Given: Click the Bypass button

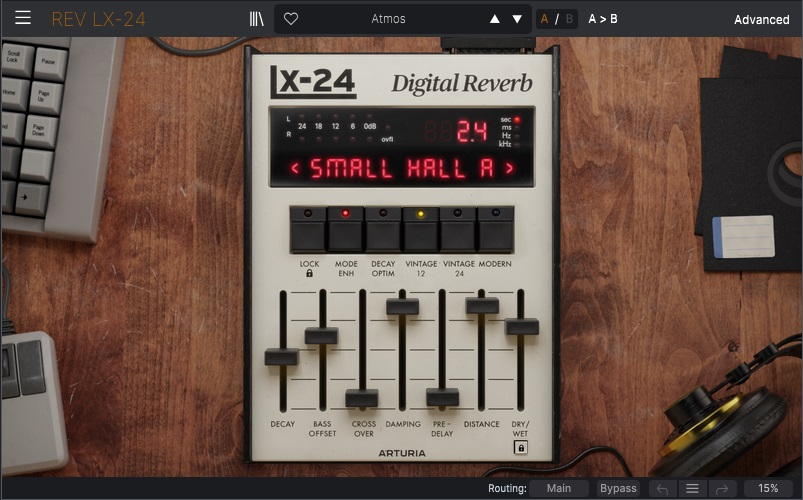Looking at the screenshot, I should (x=618, y=488).
